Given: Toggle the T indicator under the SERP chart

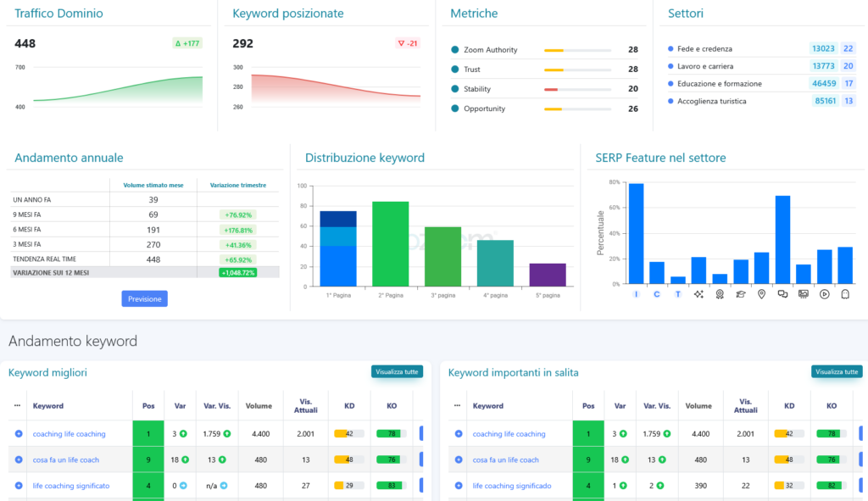Looking at the screenshot, I should (677, 294).
